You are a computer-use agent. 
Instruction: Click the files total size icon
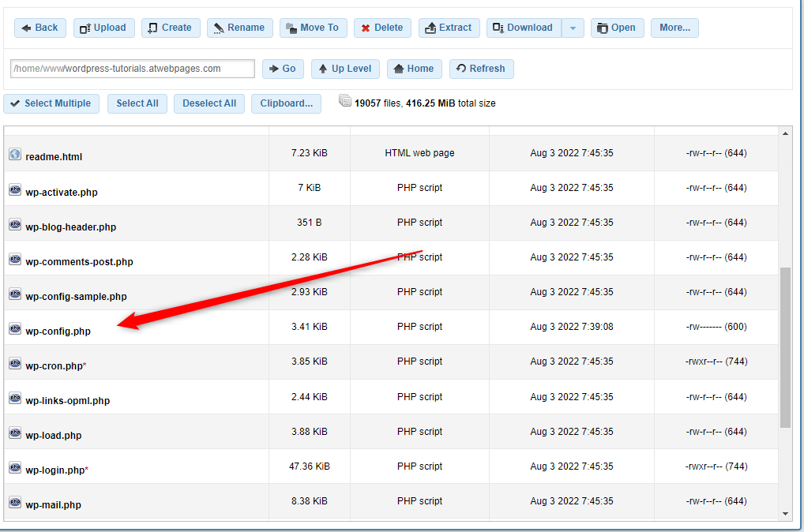pyautogui.click(x=345, y=101)
